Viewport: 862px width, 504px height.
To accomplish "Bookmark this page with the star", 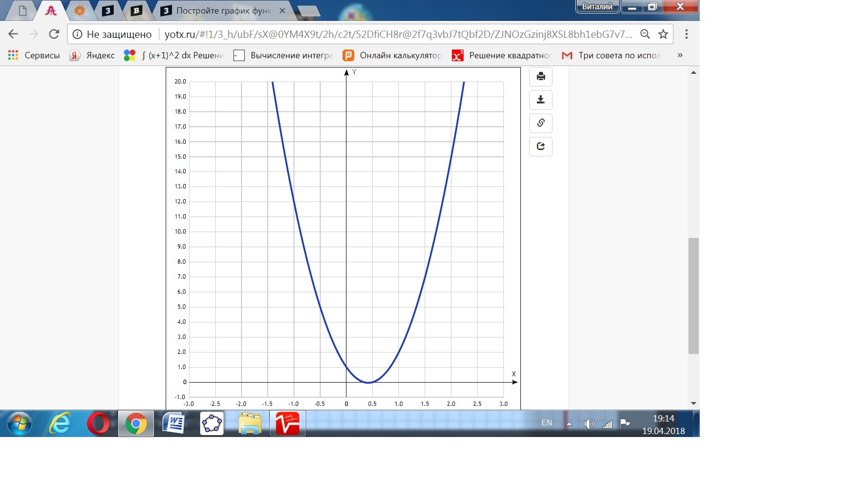I will tap(663, 34).
